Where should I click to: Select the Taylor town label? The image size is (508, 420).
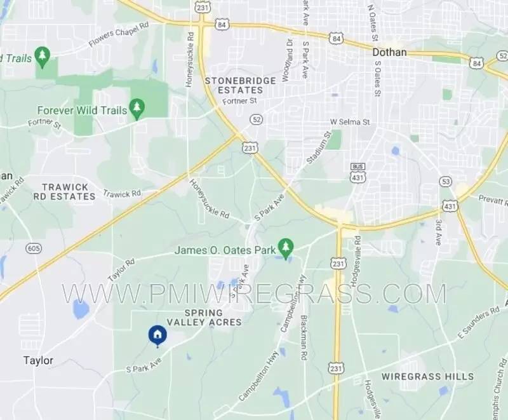point(38,360)
